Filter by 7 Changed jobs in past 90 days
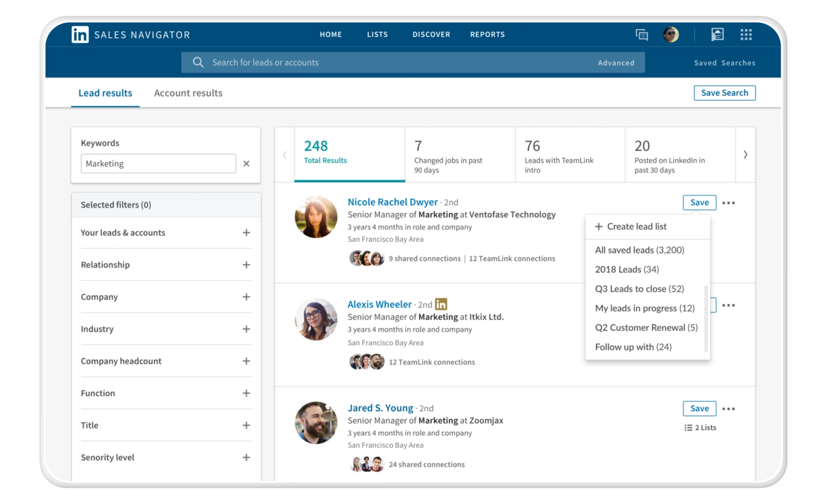This screenshot has height=504, width=827. (x=460, y=154)
